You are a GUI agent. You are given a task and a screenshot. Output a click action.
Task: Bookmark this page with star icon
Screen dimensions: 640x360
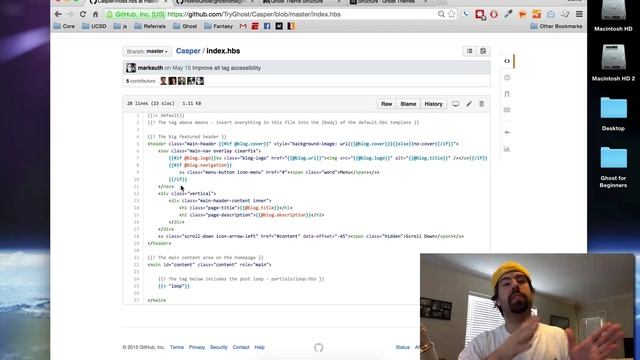click(451, 14)
